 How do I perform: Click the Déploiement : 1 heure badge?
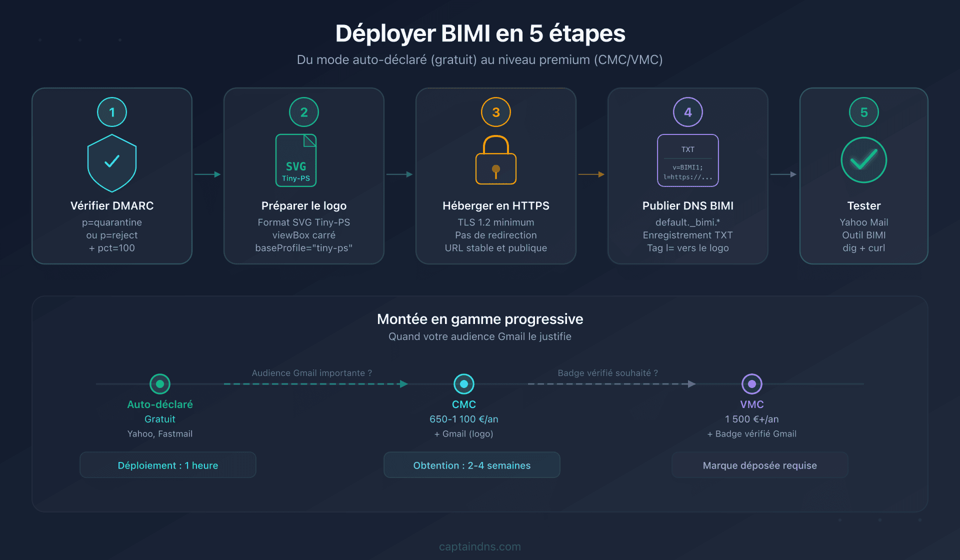[x=168, y=465]
